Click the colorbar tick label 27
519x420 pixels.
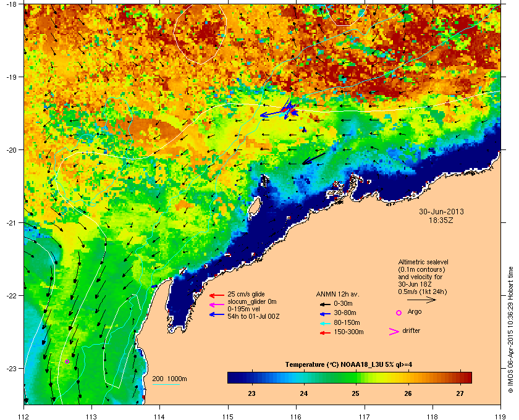click(x=460, y=393)
